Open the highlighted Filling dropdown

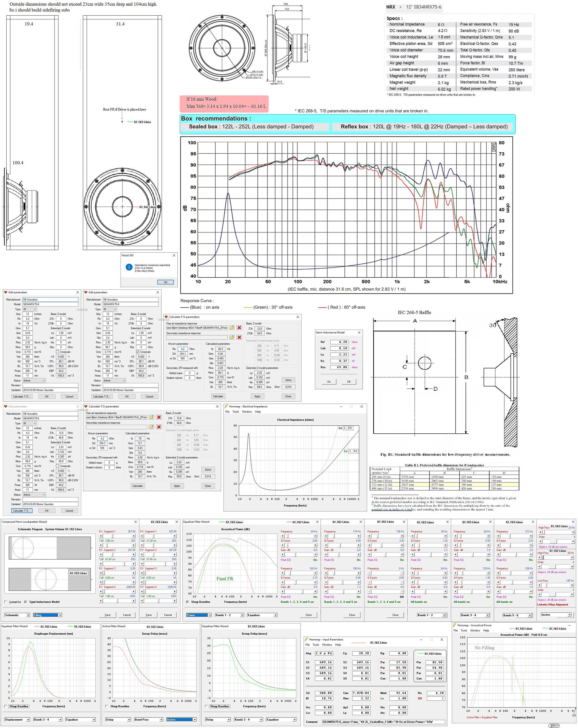click(47, 615)
